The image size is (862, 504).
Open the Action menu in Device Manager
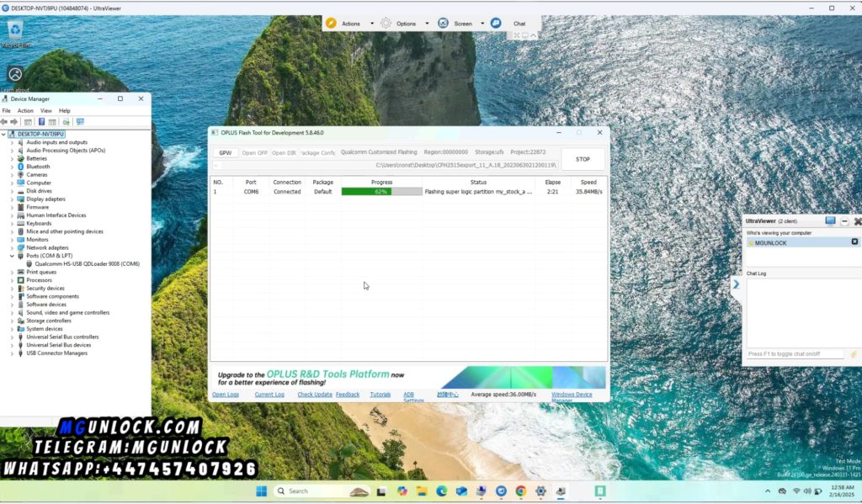tap(25, 111)
